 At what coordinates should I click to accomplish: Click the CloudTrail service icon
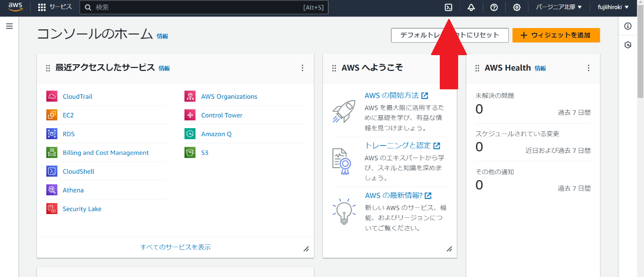tap(52, 96)
